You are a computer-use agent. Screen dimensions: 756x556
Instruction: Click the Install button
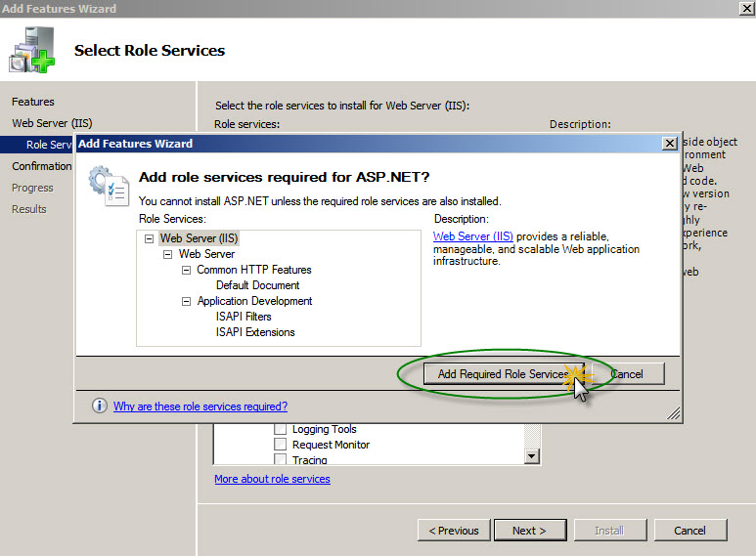(x=610, y=531)
